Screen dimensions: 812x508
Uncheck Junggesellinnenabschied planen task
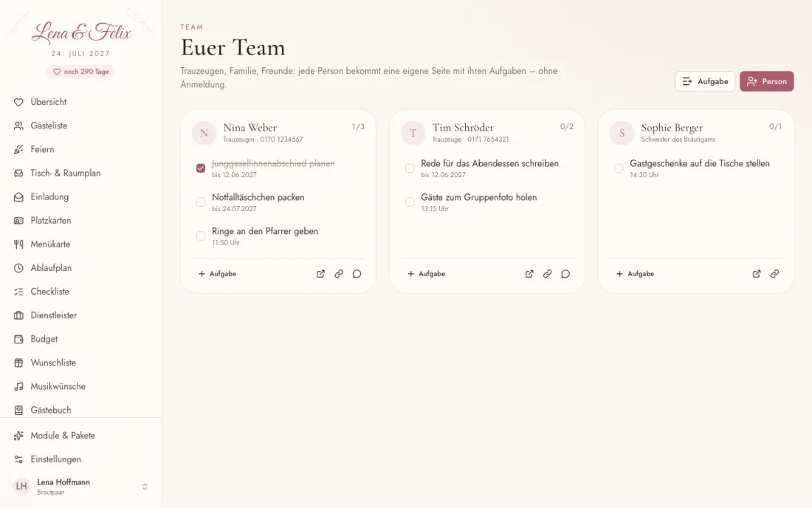pos(201,168)
